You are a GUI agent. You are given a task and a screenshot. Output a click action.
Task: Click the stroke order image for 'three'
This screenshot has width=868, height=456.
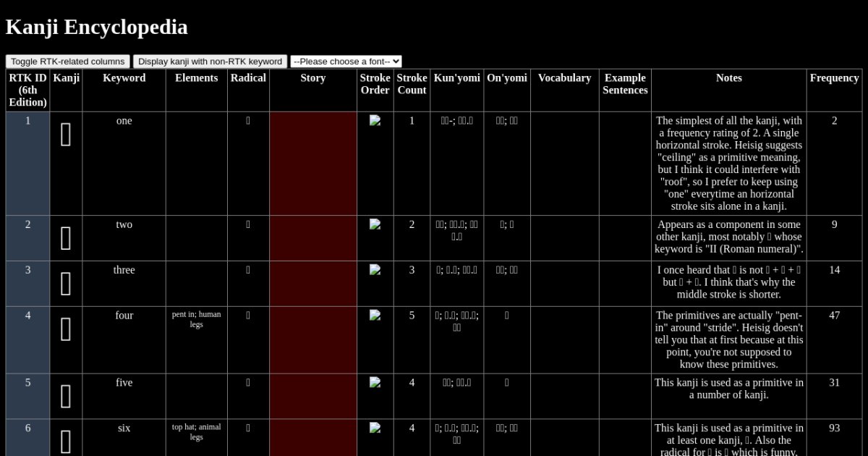coord(375,270)
